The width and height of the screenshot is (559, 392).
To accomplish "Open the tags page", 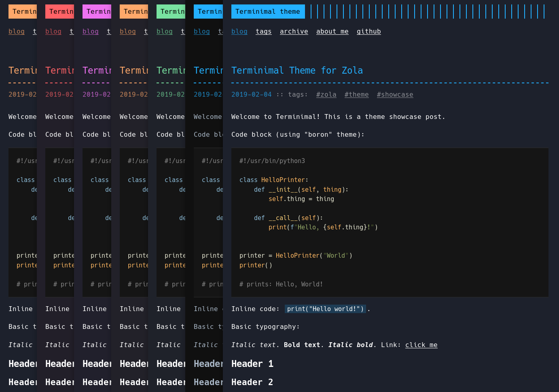I will [263, 31].
